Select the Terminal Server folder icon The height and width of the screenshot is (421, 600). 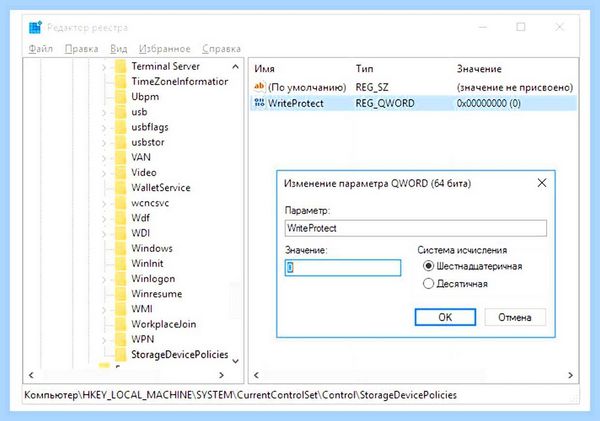click(121, 66)
